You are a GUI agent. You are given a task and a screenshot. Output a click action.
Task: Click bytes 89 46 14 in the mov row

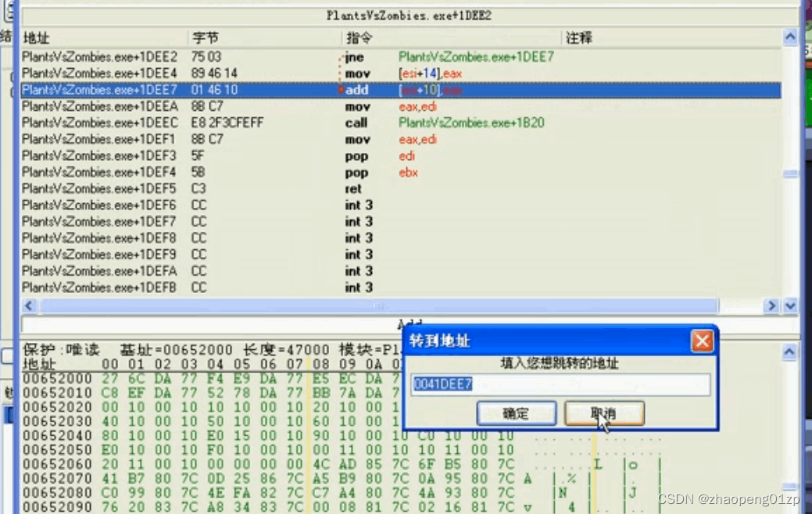(x=214, y=73)
